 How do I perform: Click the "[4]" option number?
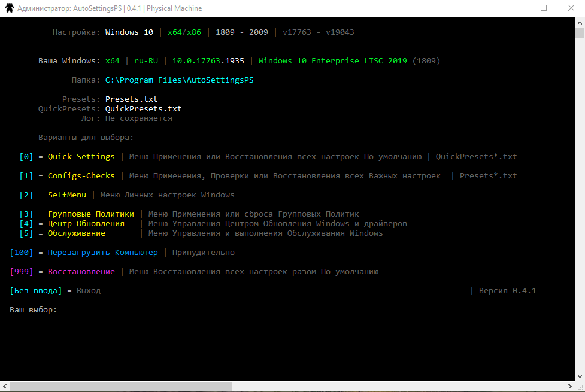26,224
